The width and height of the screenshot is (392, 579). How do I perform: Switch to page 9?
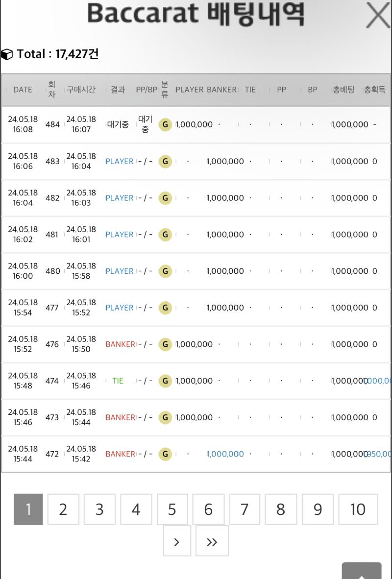[318, 509]
